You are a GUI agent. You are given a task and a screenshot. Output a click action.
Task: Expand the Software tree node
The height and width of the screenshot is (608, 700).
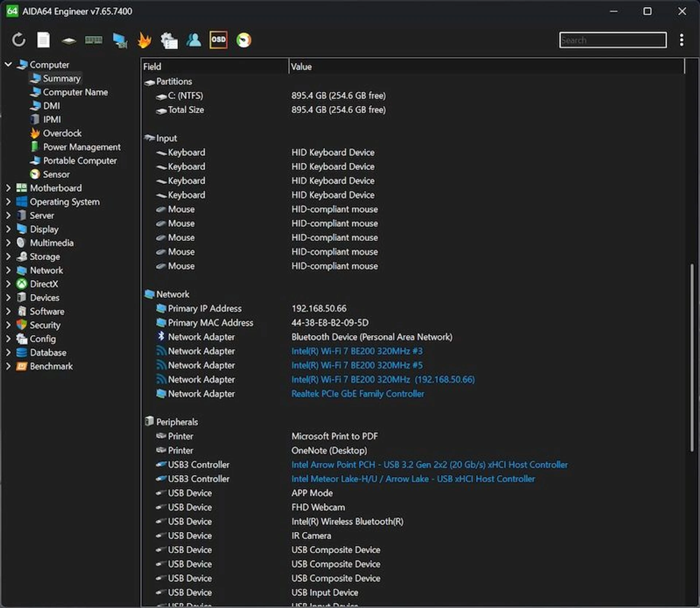click(x=8, y=311)
